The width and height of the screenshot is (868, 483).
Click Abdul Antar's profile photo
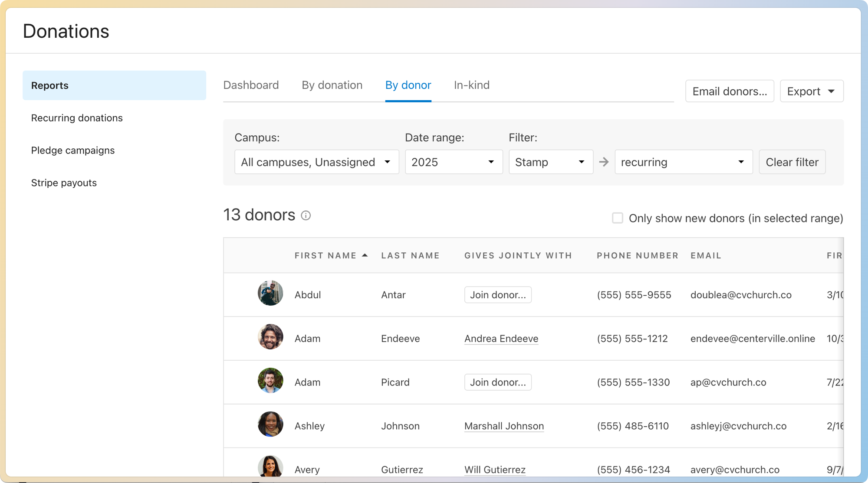pyautogui.click(x=270, y=293)
